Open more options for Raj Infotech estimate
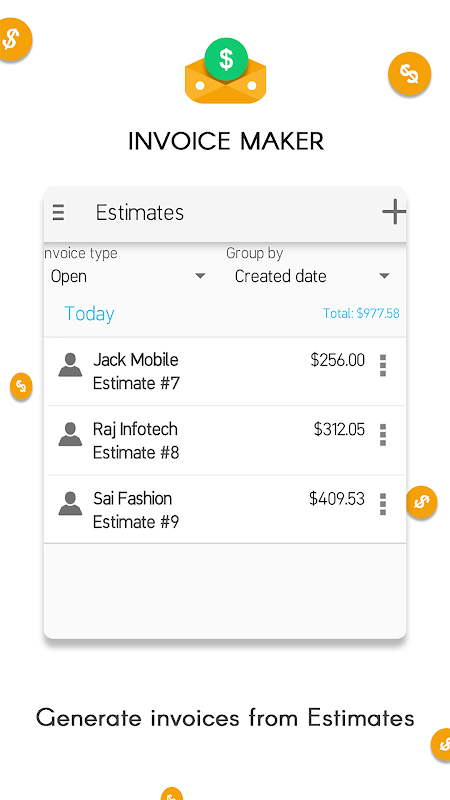 pos(383,435)
